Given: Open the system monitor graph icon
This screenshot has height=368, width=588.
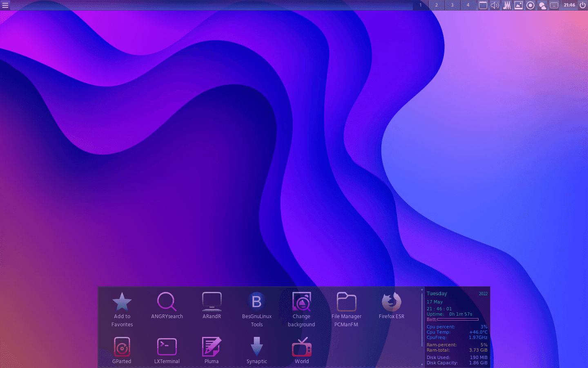Looking at the screenshot, I should 507,5.
